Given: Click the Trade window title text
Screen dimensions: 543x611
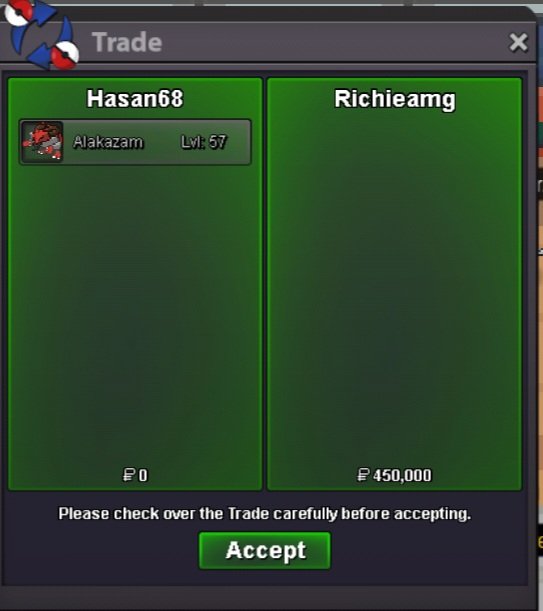Looking at the screenshot, I should pyautogui.click(x=127, y=42).
